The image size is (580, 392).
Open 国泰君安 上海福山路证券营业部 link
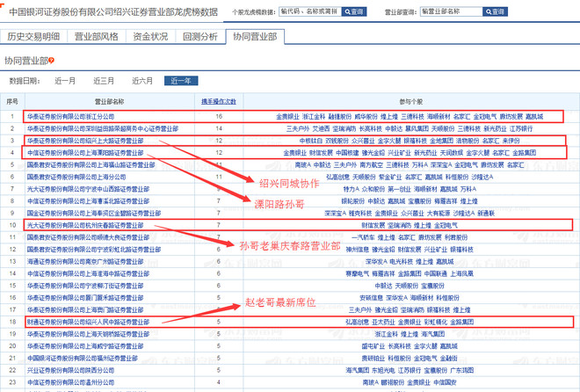tap(91, 164)
